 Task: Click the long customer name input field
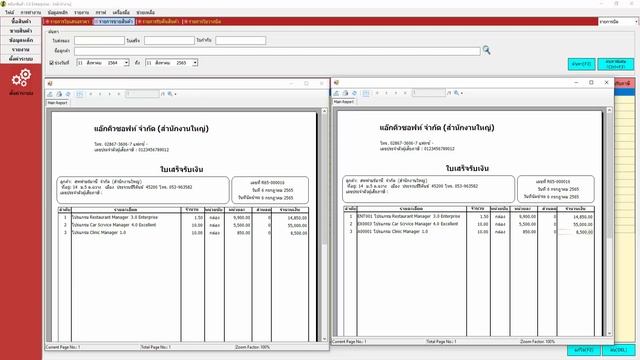(277, 51)
